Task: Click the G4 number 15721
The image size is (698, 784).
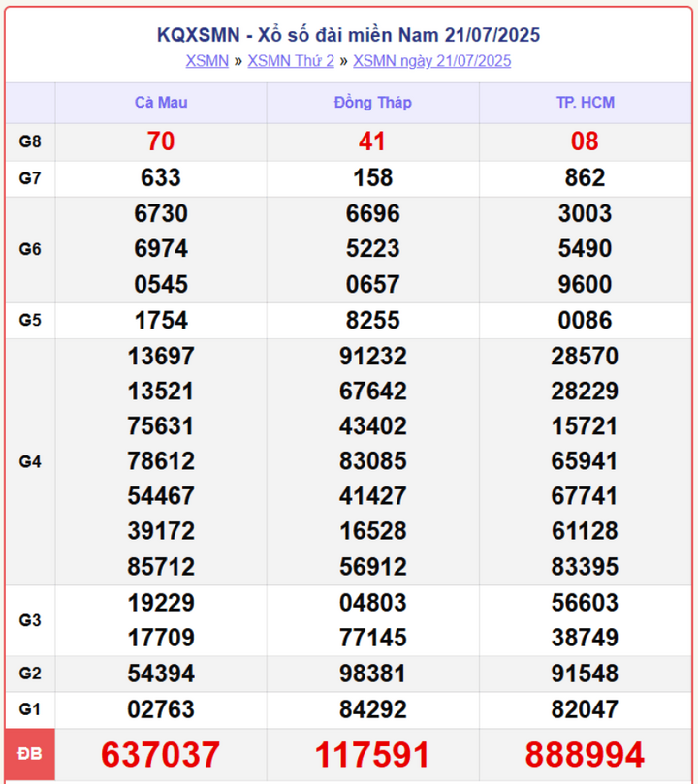Action: 585,426
